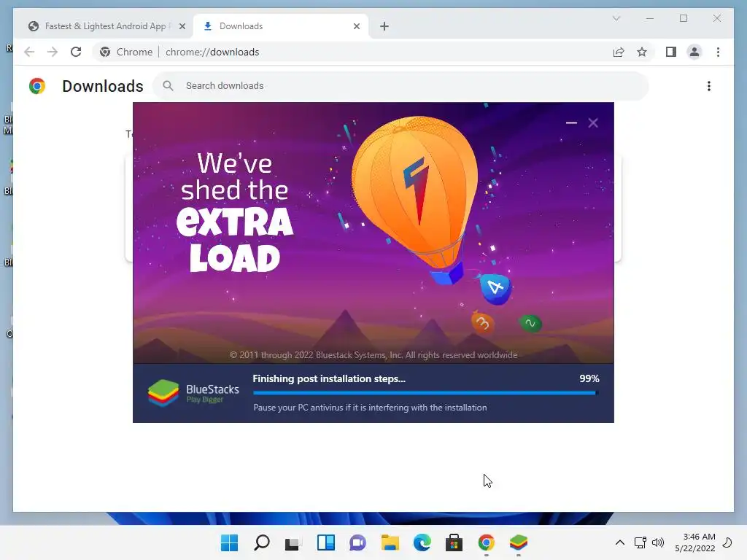
Task: Bookmark this page with the star
Action: 642,52
